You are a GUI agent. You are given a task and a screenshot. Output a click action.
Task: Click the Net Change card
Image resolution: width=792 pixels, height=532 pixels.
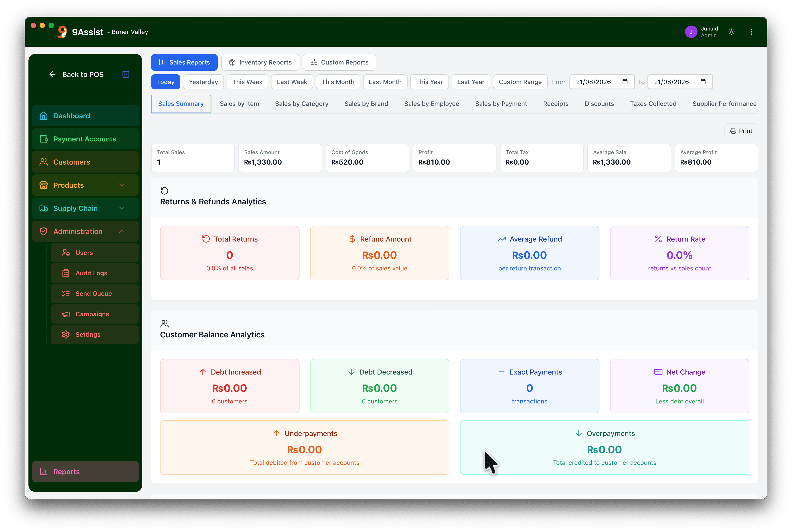click(679, 386)
